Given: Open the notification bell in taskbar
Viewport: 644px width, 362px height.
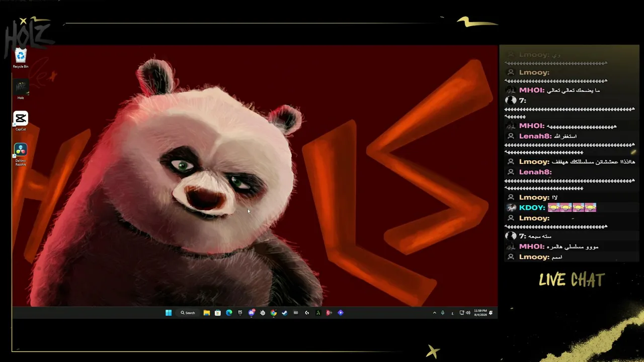Looking at the screenshot, I should pyautogui.click(x=491, y=313).
